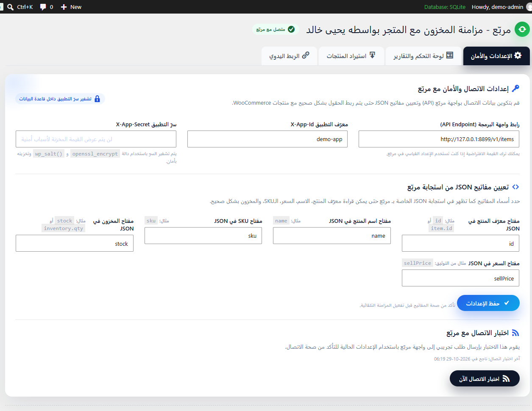Click the sellPrice example code tag above field
Image resolution: width=532 pixels, height=411 pixels.
(418, 263)
